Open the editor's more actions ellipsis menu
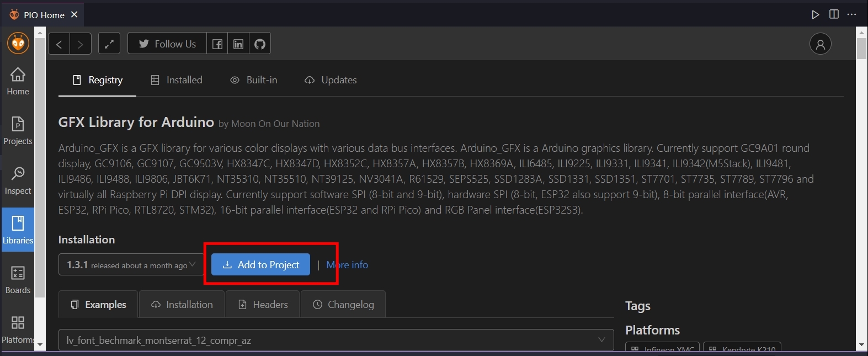The image size is (868, 356). (x=851, y=14)
